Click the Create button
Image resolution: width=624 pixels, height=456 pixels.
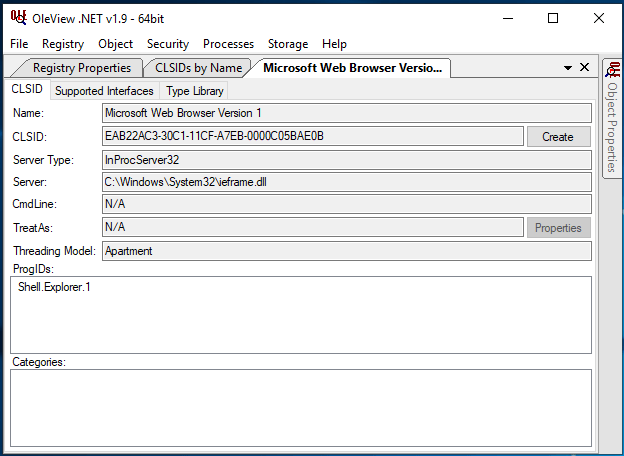pos(559,137)
